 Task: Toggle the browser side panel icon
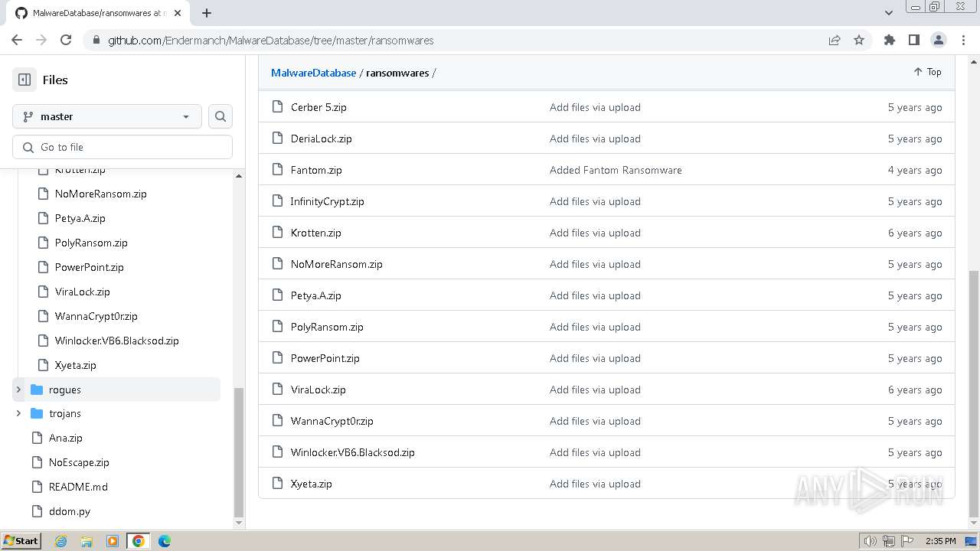(x=914, y=40)
